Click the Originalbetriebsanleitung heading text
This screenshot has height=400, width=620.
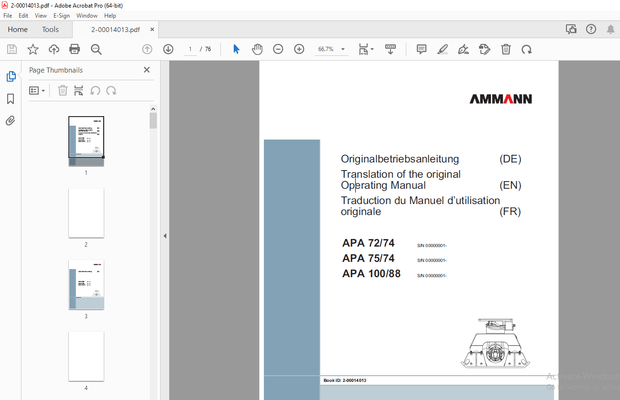pos(400,159)
